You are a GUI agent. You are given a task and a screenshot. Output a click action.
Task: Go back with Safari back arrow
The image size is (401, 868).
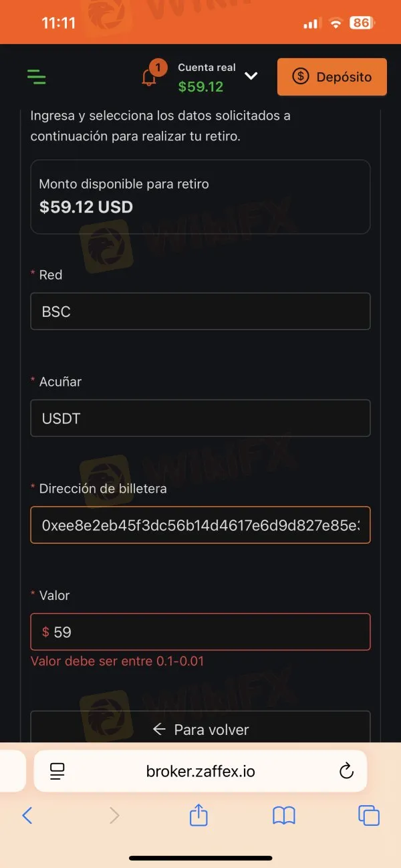27,815
